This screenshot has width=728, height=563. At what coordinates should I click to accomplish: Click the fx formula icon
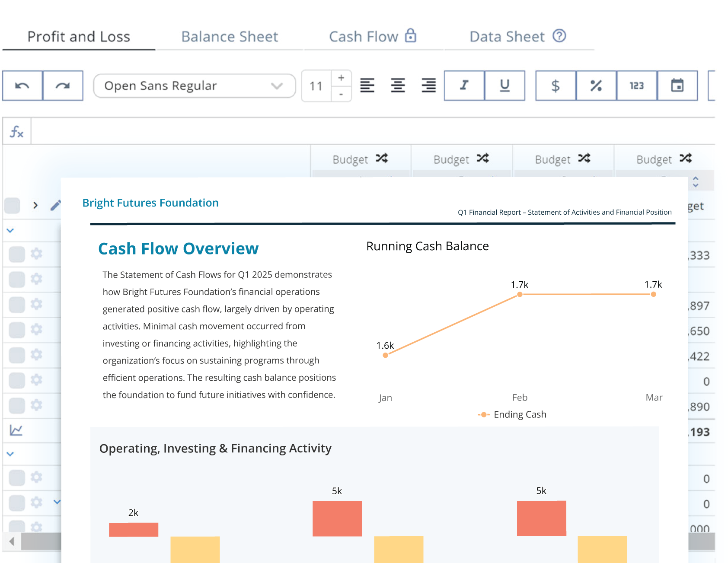point(16,131)
